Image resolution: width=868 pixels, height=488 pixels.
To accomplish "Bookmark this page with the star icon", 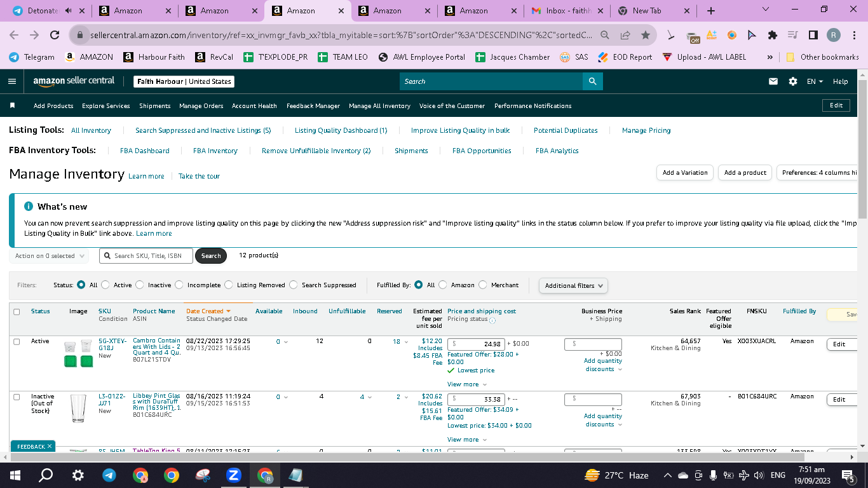I will tap(646, 35).
